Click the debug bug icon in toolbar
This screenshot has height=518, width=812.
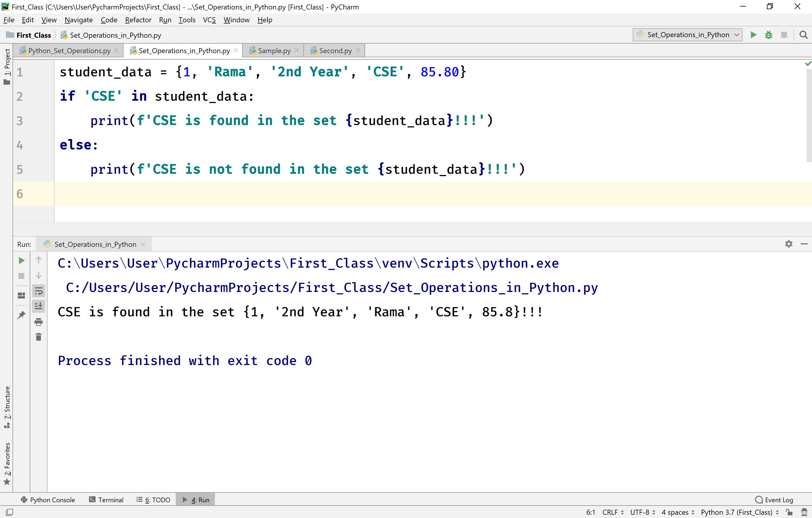pos(768,35)
